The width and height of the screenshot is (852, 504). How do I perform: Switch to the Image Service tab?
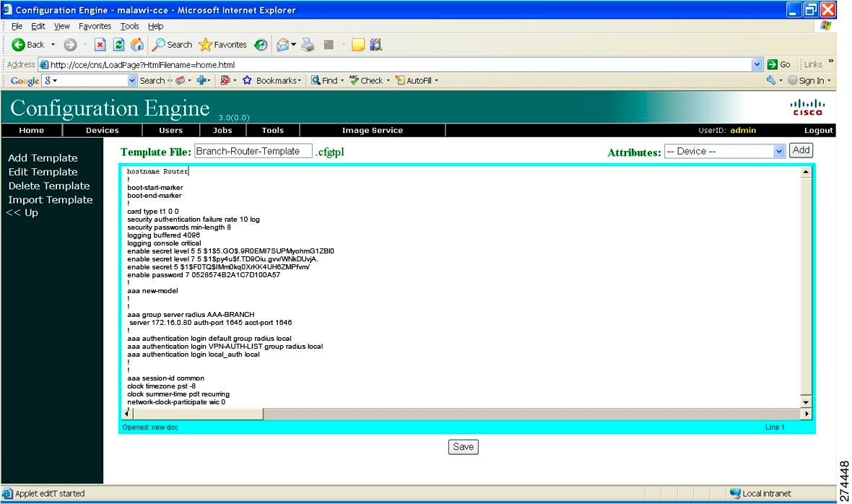click(372, 131)
